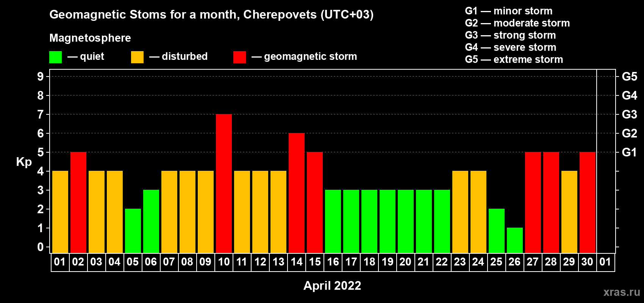This screenshot has height=303, width=644.
Task: Click the date label '20' on the axis
Action: 406,262
